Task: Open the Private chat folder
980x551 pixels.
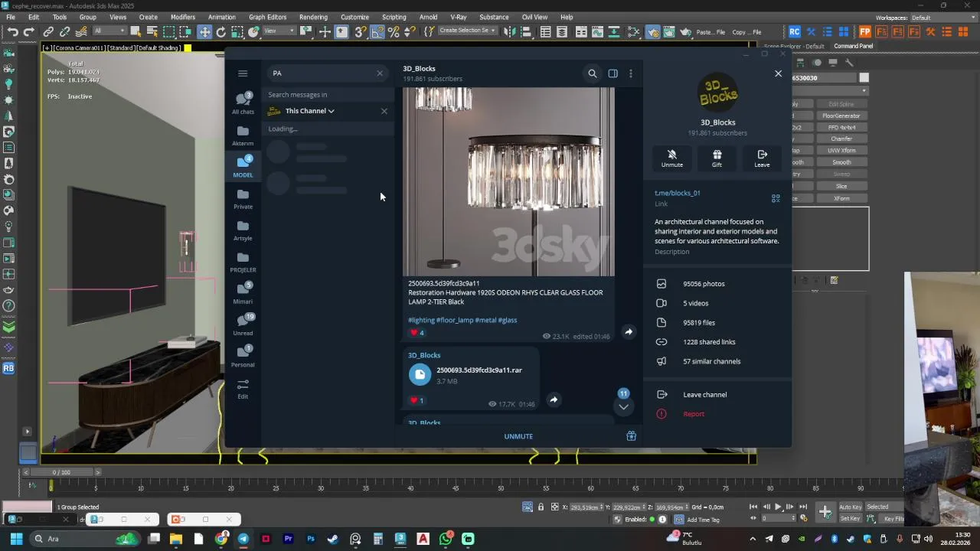Action: point(243,199)
